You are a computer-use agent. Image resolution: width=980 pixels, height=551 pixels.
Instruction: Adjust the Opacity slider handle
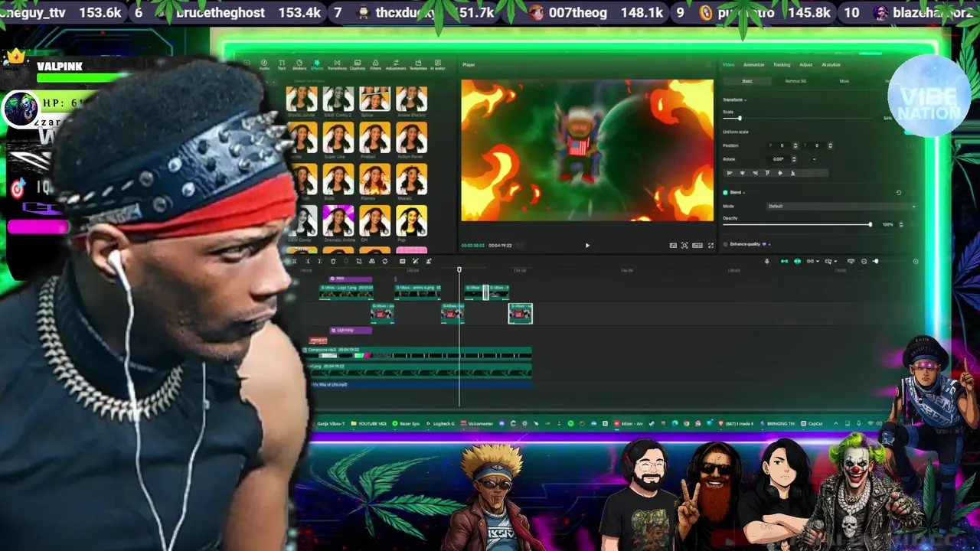click(871, 224)
